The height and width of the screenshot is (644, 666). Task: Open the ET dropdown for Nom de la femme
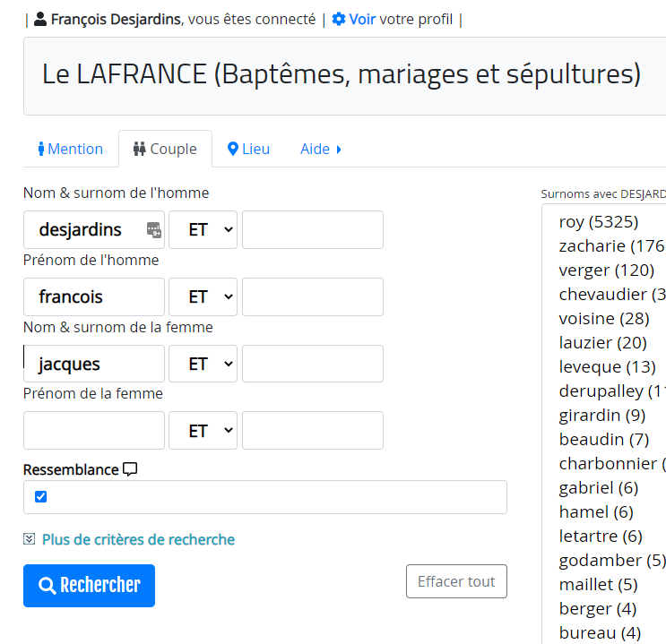203,364
